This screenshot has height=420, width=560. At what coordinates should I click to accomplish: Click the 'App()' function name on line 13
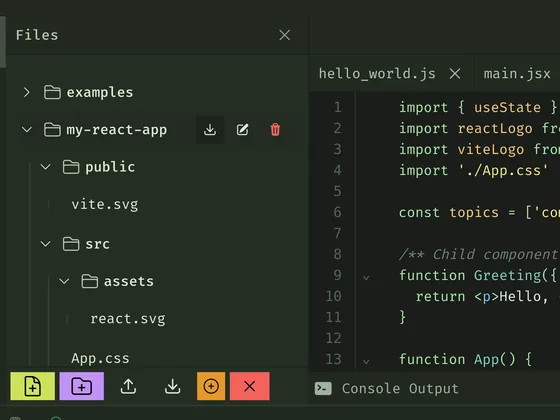click(x=495, y=359)
